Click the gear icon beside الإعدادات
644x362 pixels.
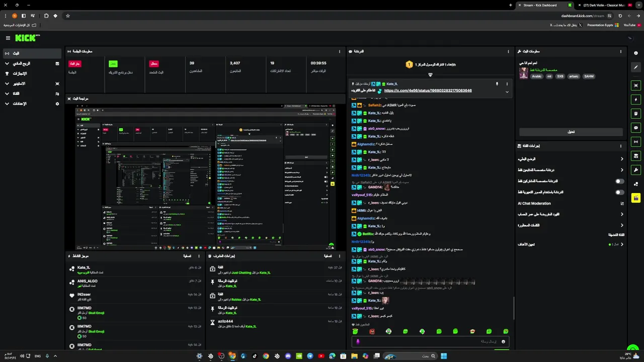[57, 104]
